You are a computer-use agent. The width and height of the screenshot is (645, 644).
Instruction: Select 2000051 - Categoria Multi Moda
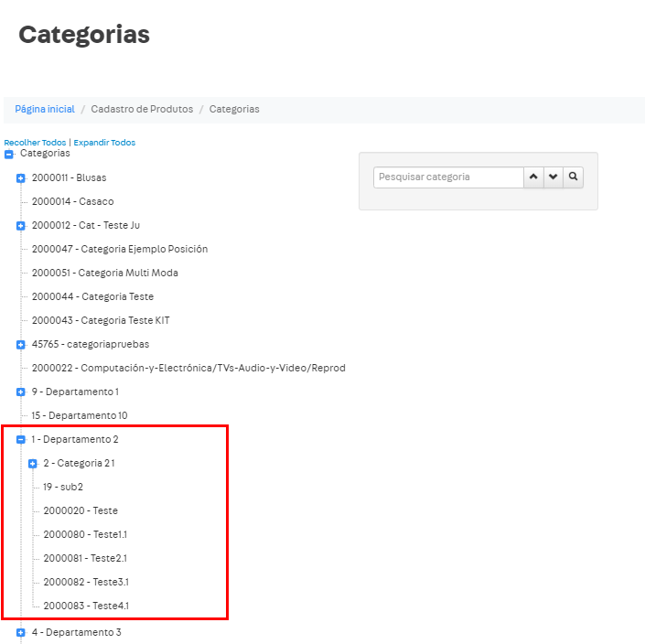click(104, 273)
